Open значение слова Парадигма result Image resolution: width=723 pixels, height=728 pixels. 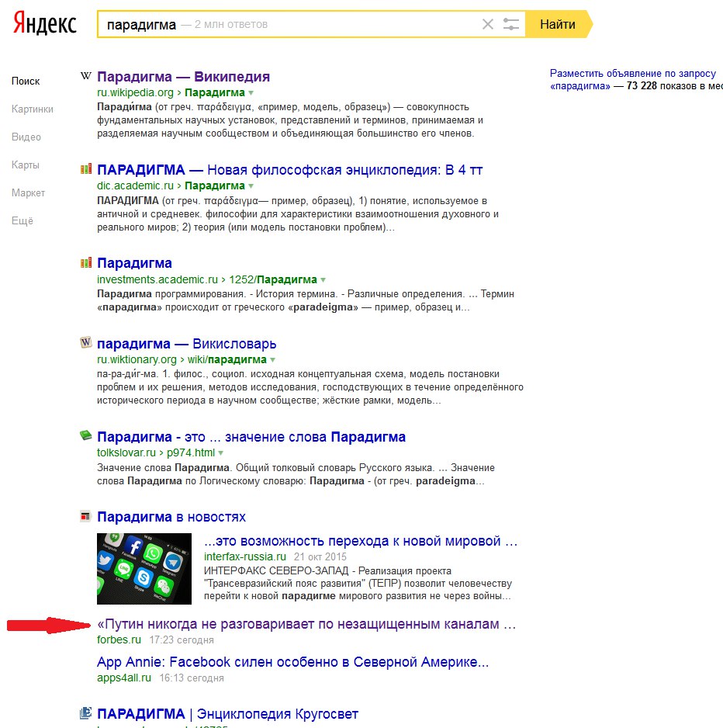pyautogui.click(x=251, y=437)
